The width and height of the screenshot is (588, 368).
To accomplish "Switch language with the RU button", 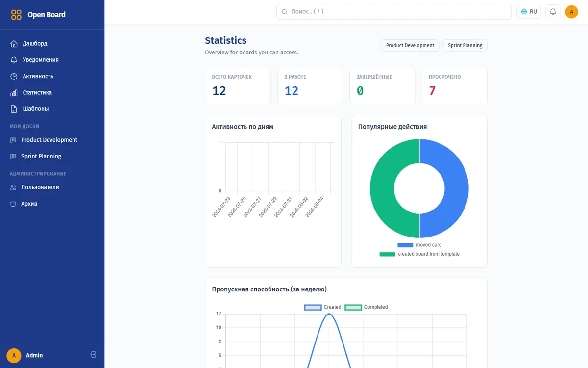I will tap(529, 12).
